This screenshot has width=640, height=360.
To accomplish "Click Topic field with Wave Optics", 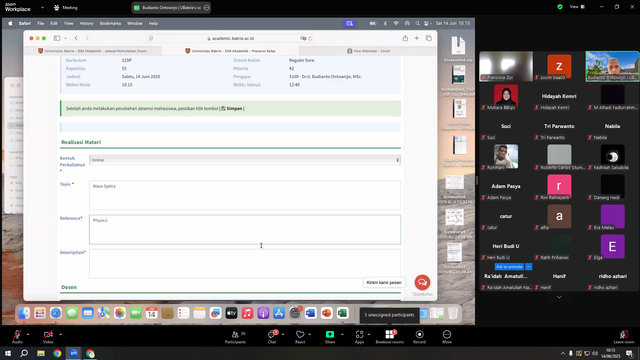I will point(244,195).
